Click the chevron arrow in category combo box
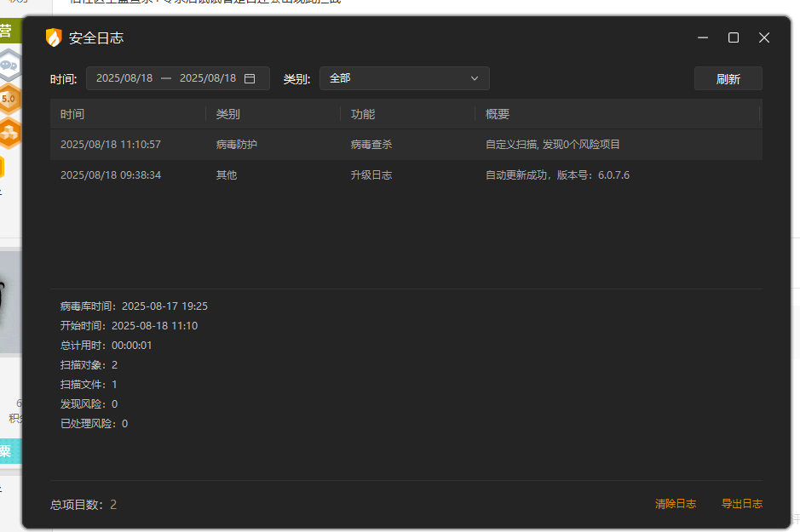 pyautogui.click(x=475, y=78)
